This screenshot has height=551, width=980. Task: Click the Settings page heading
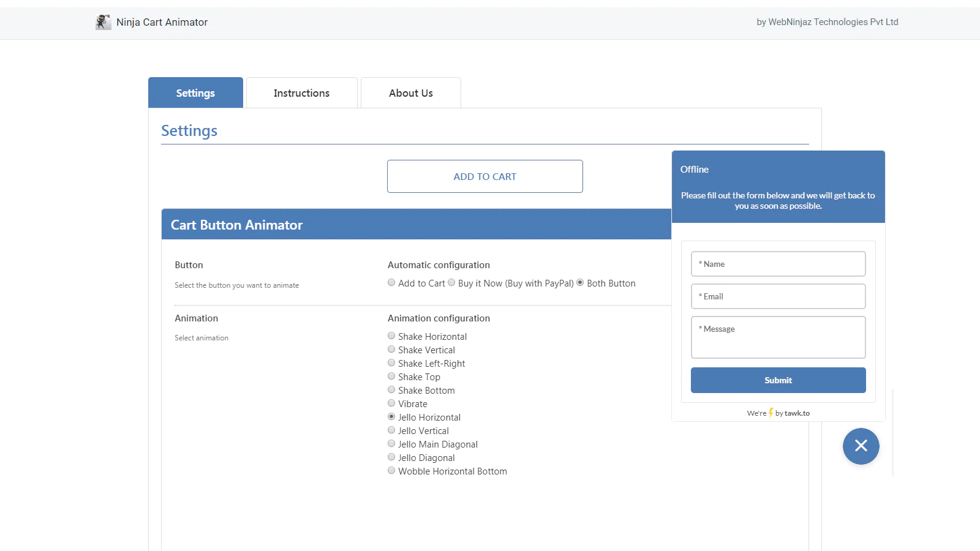189,131
